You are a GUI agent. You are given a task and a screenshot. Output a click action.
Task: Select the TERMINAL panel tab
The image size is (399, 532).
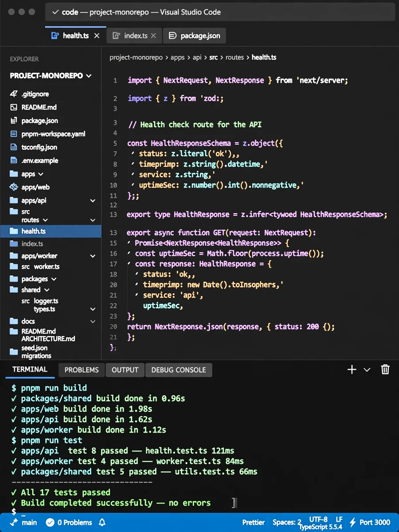(30, 369)
